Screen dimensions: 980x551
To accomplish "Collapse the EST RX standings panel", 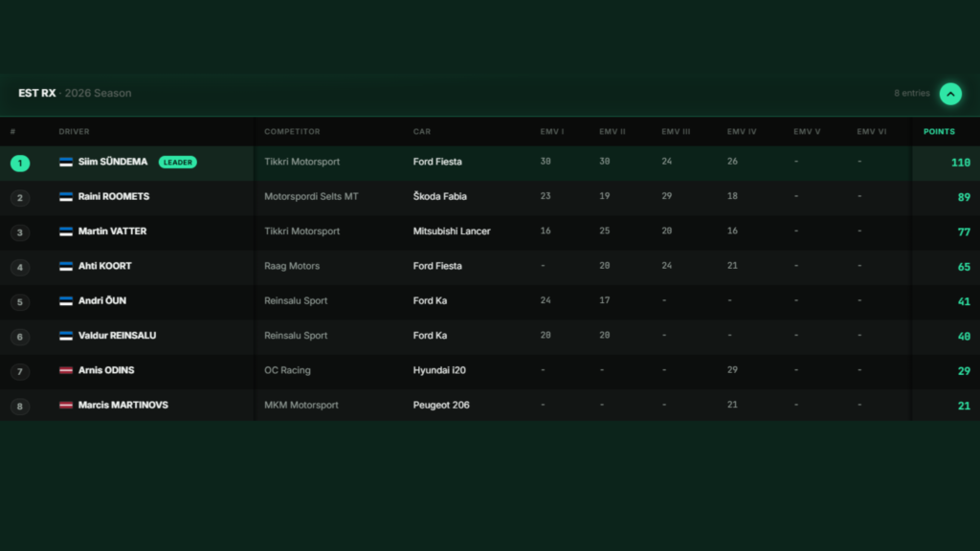I will click(x=950, y=94).
